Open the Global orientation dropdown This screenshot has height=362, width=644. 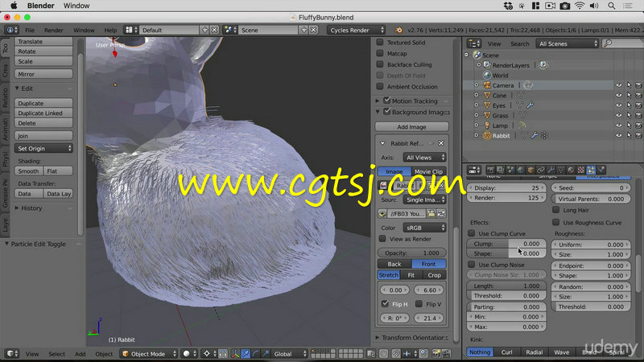click(291, 354)
